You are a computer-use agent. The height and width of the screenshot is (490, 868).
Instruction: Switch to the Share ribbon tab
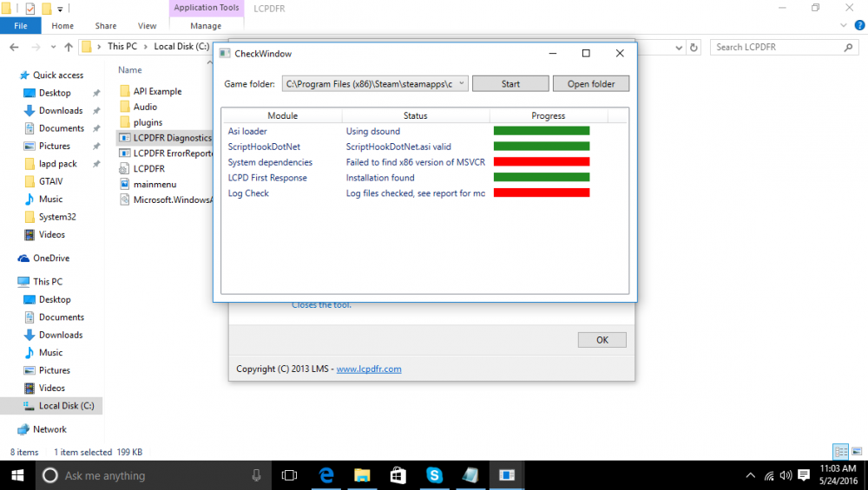click(106, 26)
